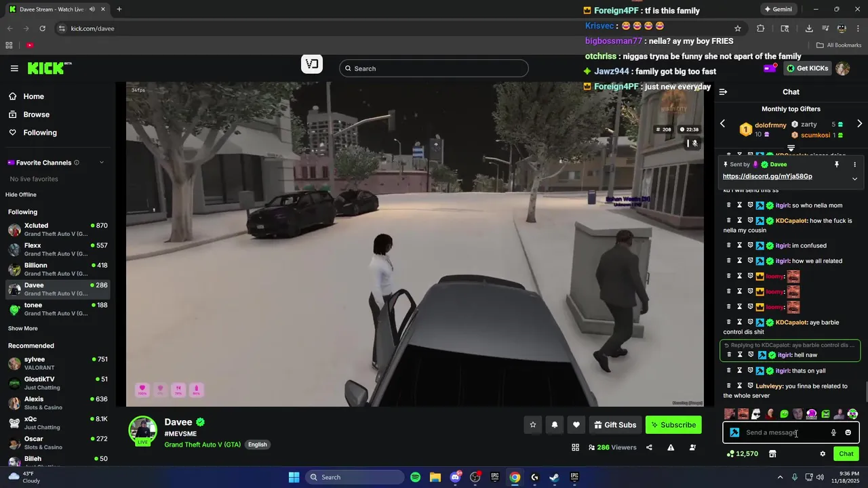Open xQc recommended channel
Viewport: 868px width, 488px height.
click(x=58, y=423)
